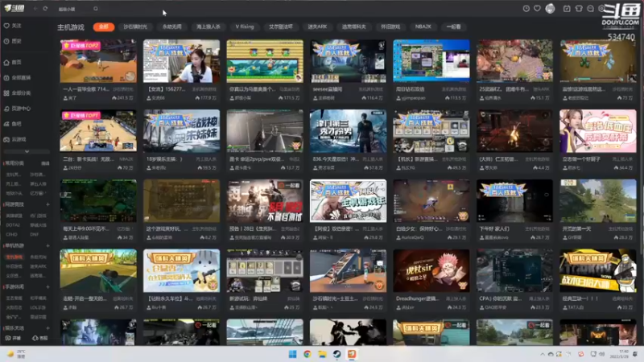Open watch history via top-right clock icon
644x362 pixels.
tap(526, 9)
